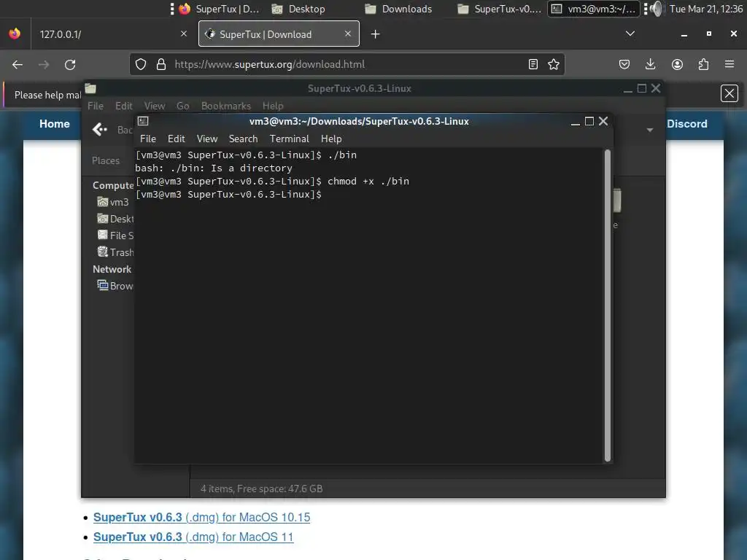Open the terminal Terminal menu
The height and width of the screenshot is (560, 747).
289,139
